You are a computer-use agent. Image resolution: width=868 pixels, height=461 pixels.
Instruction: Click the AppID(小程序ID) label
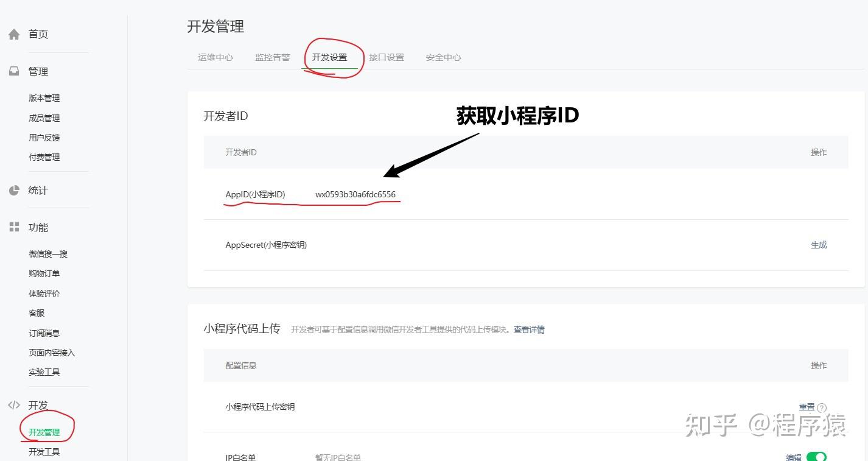tap(255, 194)
